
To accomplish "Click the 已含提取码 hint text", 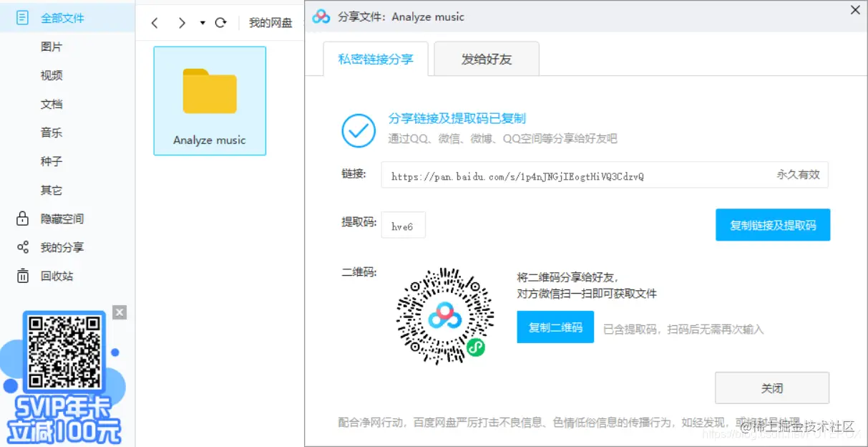I will 683,330.
